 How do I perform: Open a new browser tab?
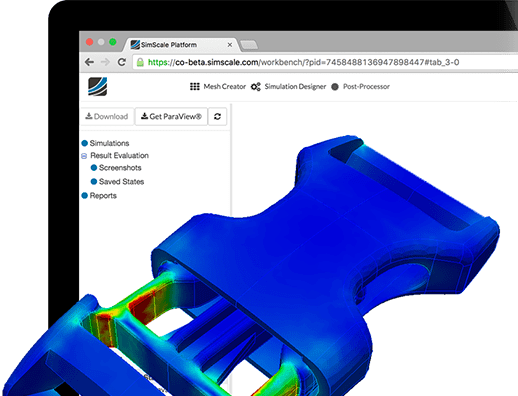[x=249, y=45]
